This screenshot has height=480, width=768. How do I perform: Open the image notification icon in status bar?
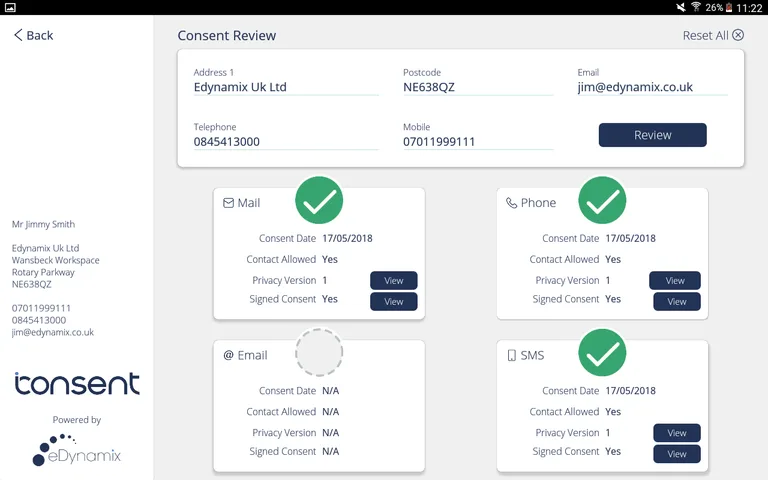coord(10,7)
